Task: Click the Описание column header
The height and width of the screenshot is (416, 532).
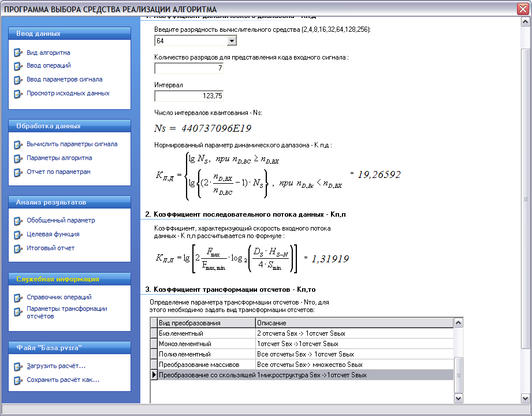Action: [x=354, y=322]
